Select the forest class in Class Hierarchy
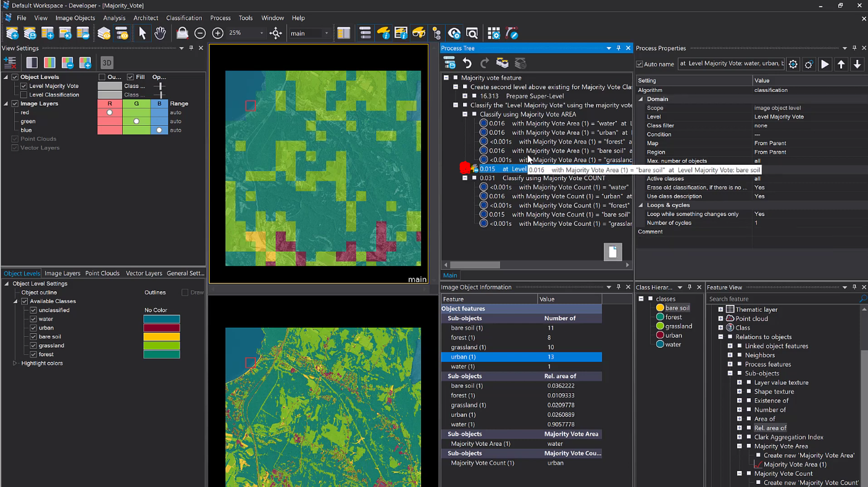Screen dimensions: 868x487 [673, 317]
